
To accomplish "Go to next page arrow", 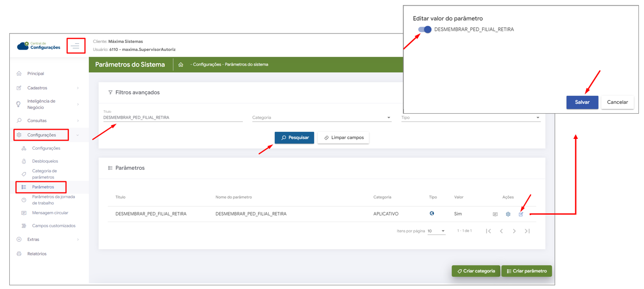I will [514, 231].
